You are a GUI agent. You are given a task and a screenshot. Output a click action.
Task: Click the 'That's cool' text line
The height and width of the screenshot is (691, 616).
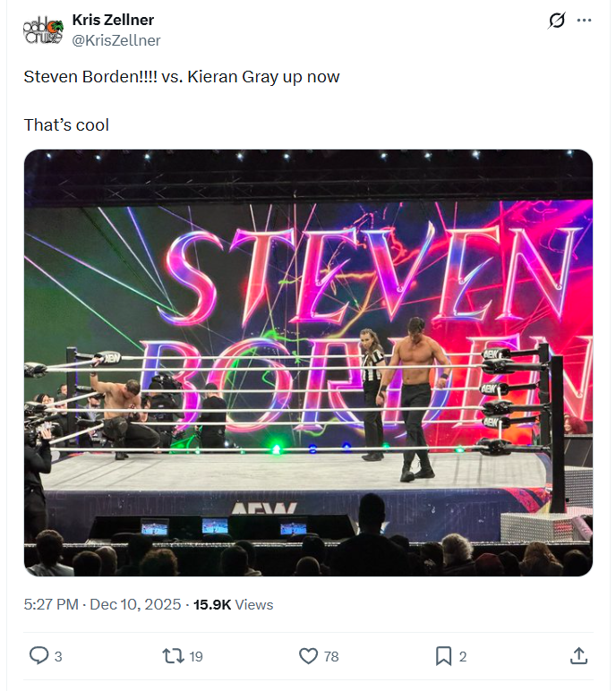pyautogui.click(x=66, y=124)
